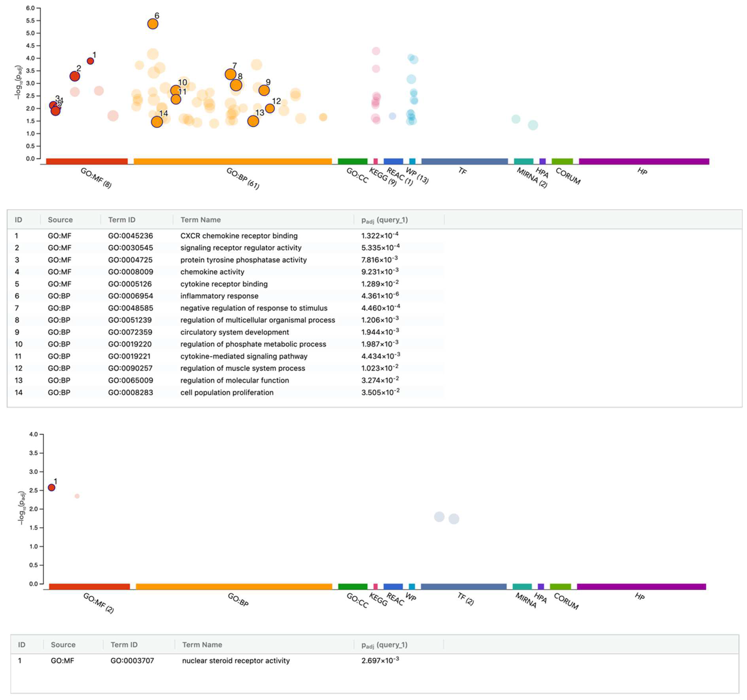Select the inflammatory response table row
This screenshot has height=700, width=747.
(x=219, y=296)
